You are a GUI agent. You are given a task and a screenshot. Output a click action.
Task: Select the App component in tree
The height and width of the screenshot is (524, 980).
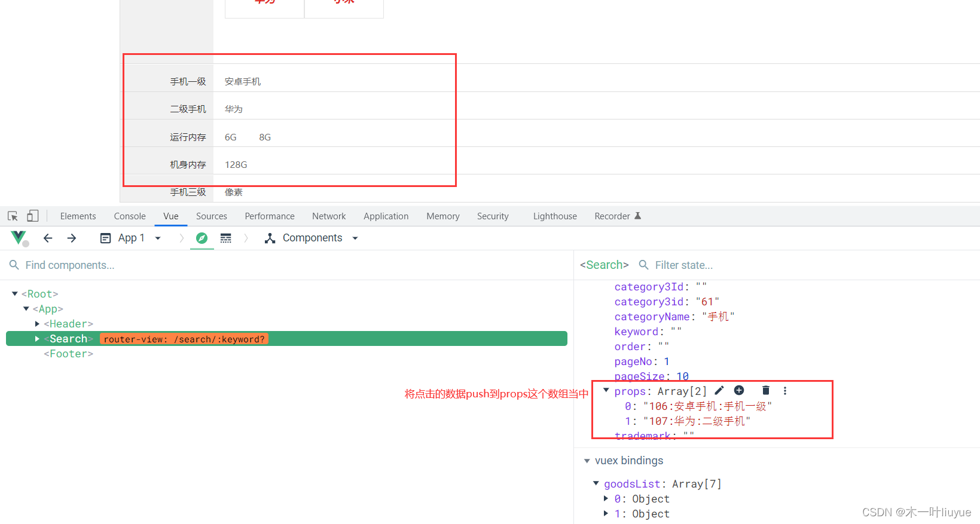click(48, 308)
